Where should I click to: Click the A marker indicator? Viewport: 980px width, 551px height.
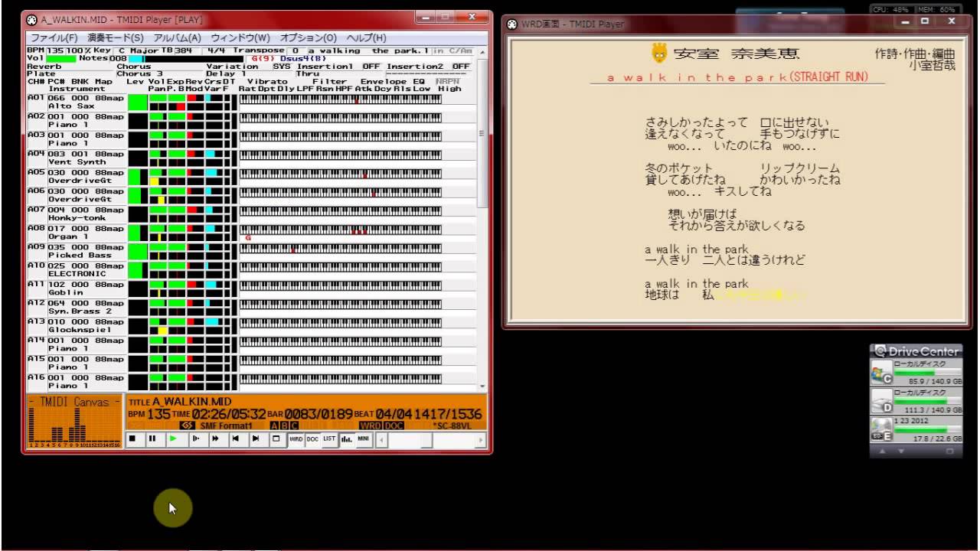tap(274, 425)
